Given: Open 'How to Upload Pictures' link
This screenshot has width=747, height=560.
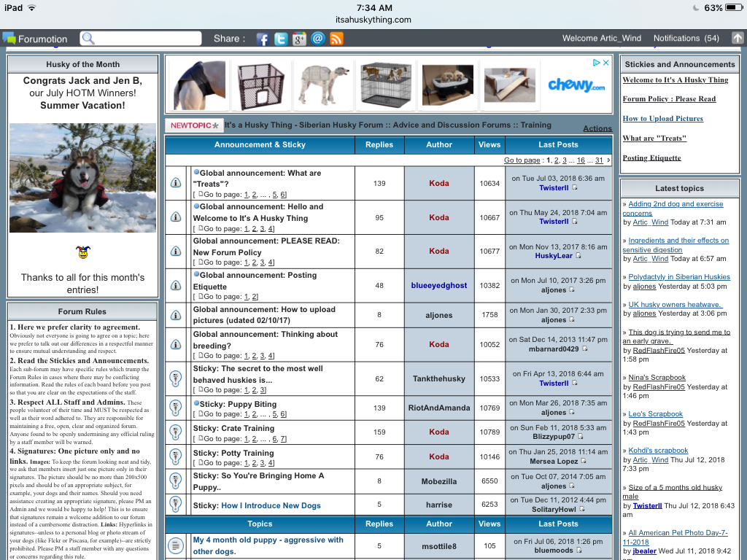Looking at the screenshot, I should pyautogui.click(x=663, y=119).
